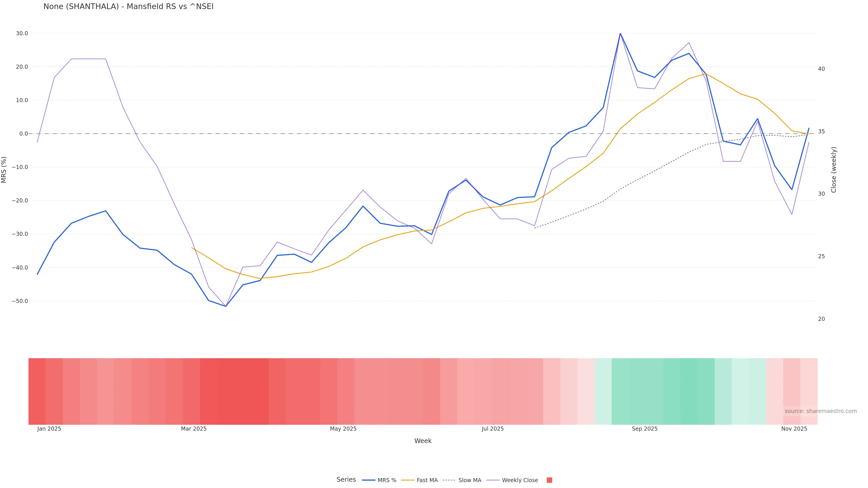Open the sharemaestro.com source link

820,411
